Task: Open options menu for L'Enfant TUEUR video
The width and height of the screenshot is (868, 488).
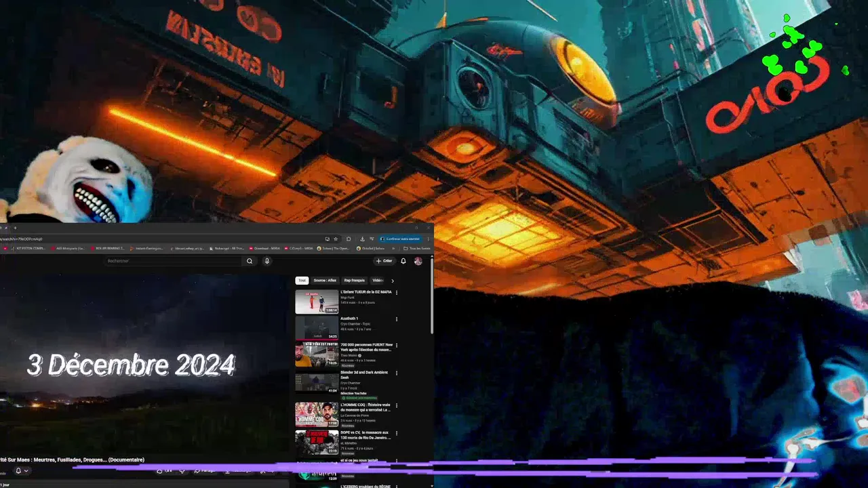Action: click(x=397, y=293)
